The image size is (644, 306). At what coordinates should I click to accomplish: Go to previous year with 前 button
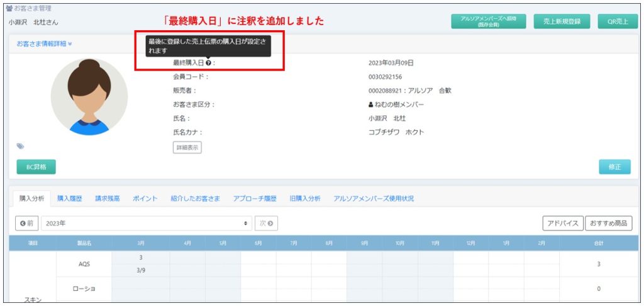[x=27, y=224]
